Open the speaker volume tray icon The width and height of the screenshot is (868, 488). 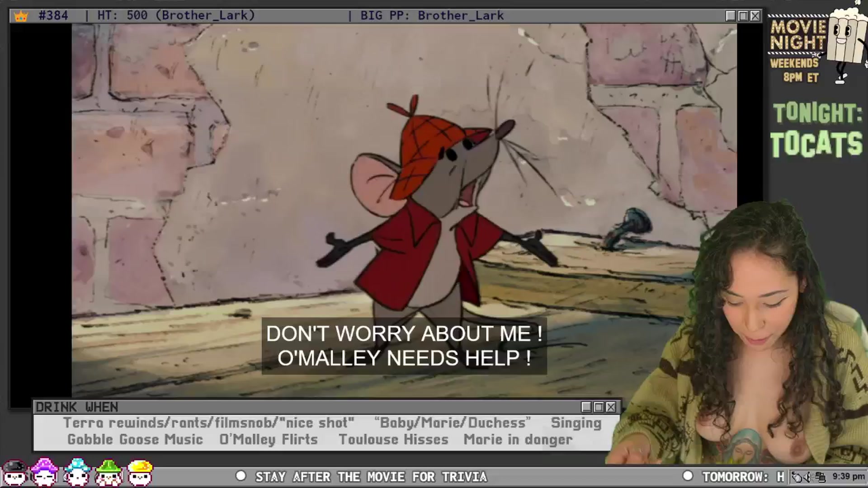coord(808,477)
